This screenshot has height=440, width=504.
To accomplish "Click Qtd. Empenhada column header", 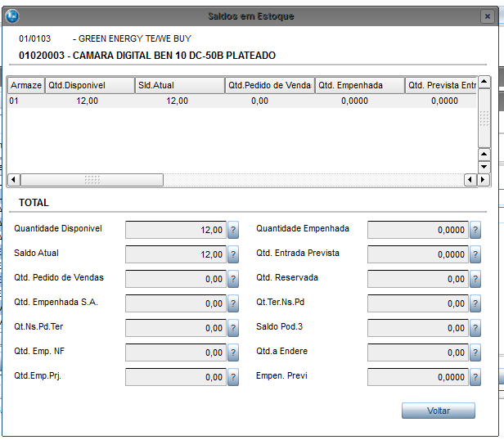I will pyautogui.click(x=360, y=85).
